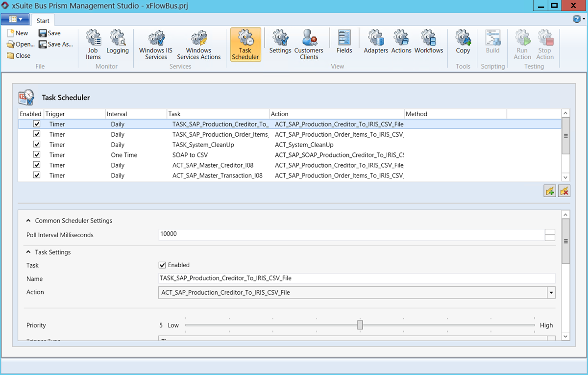Uncheck the Enabled checkbox for TASK_System_CleanUp

coord(37,144)
